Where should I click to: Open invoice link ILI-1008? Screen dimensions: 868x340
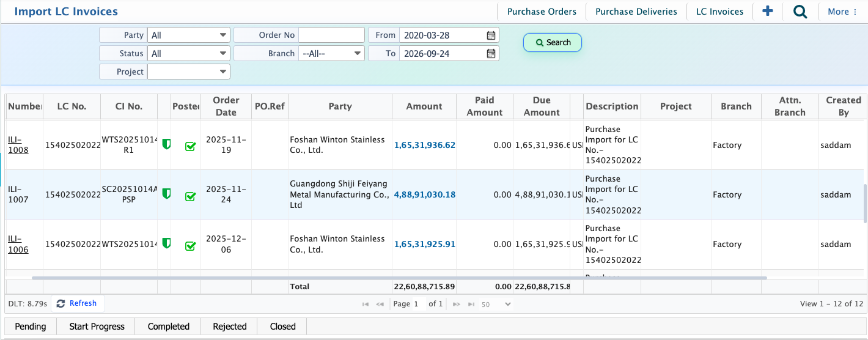coord(18,145)
